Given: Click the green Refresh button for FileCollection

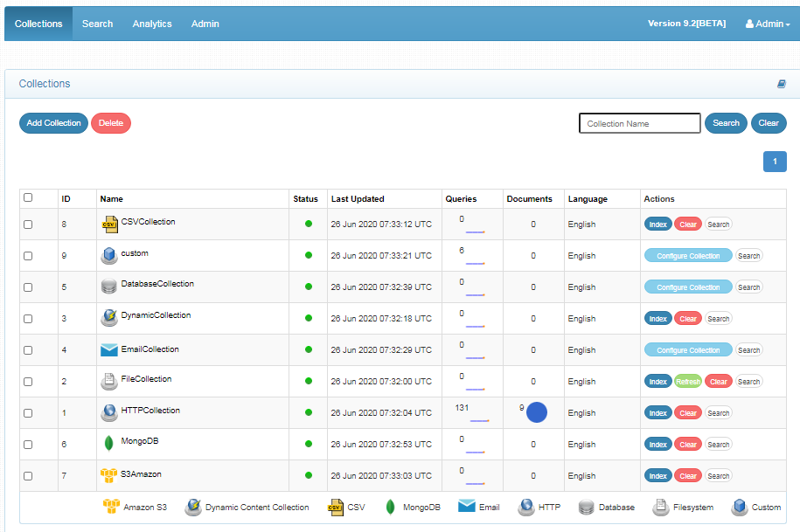Looking at the screenshot, I should click(687, 382).
